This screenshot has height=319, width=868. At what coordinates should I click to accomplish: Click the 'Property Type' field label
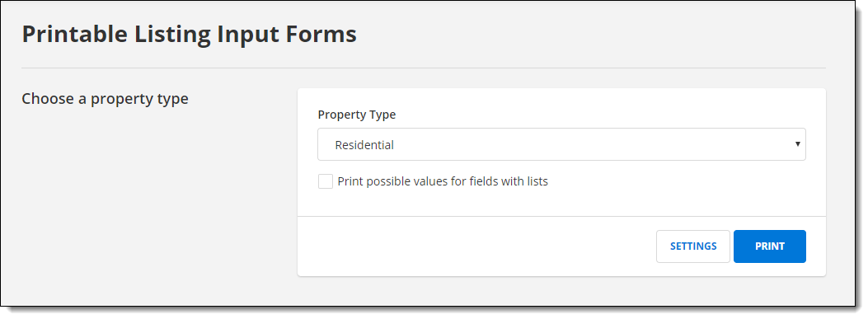click(x=356, y=115)
